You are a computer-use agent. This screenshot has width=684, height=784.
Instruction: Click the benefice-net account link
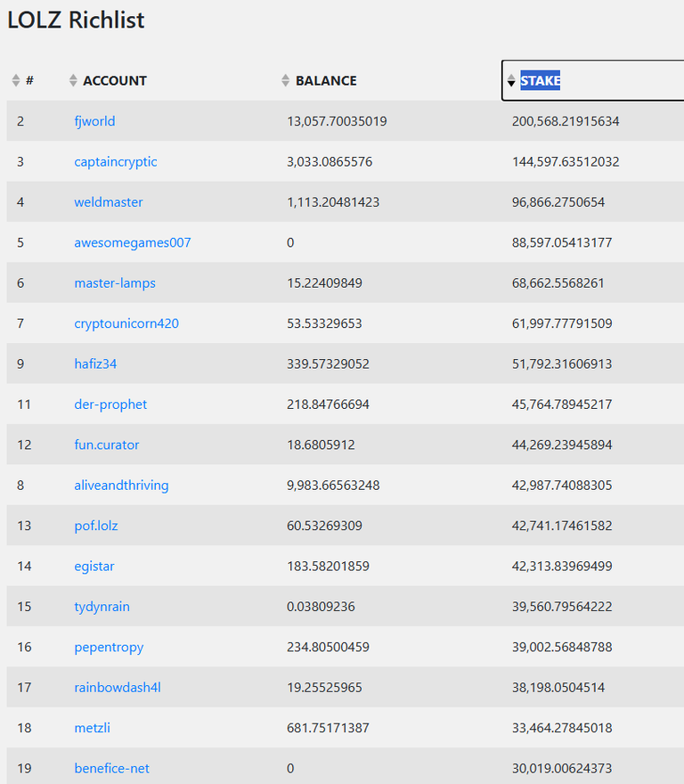pyautogui.click(x=111, y=769)
